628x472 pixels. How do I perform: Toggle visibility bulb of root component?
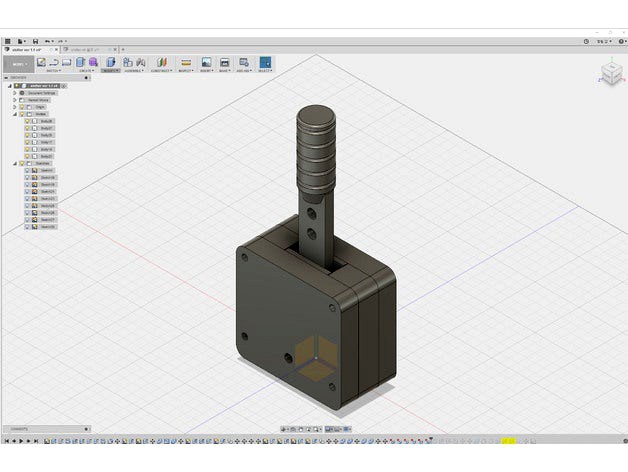(17, 86)
